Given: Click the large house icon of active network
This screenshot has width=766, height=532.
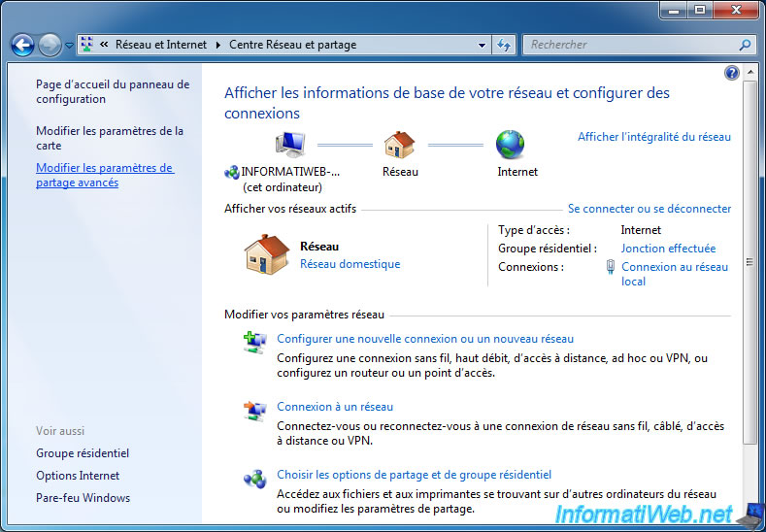Looking at the screenshot, I should pos(267,254).
